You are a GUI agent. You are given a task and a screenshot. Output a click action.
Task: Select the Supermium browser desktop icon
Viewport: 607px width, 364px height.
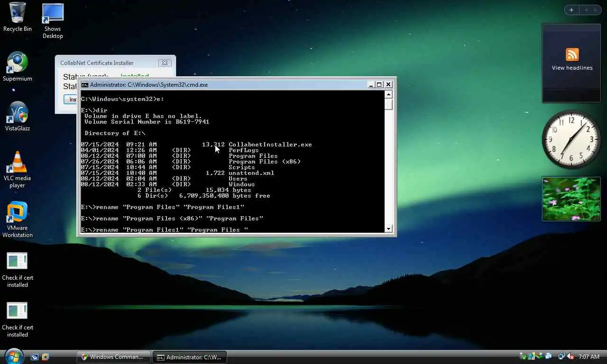tap(18, 67)
